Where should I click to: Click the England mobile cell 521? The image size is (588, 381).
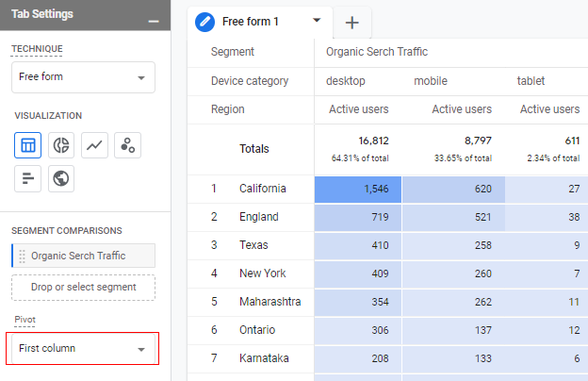pos(453,217)
